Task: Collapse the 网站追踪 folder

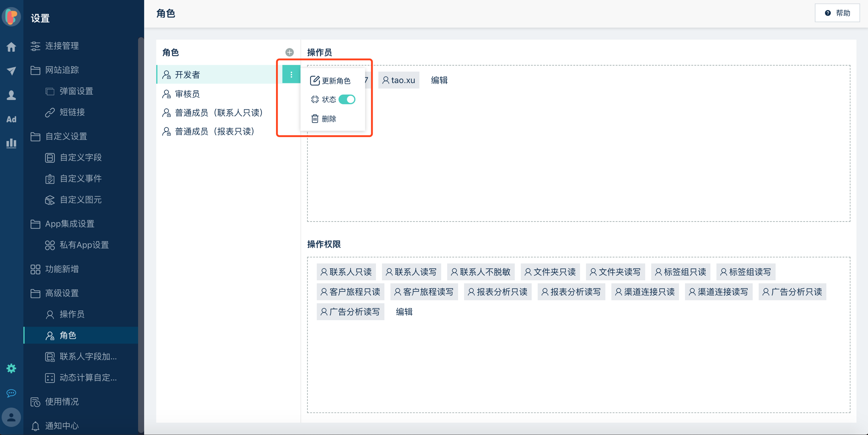Action: [62, 70]
